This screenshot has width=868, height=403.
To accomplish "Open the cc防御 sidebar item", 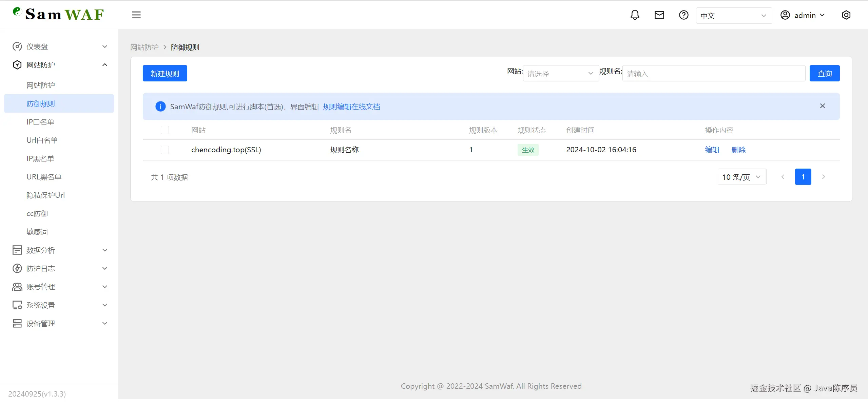I will pyautogui.click(x=37, y=213).
